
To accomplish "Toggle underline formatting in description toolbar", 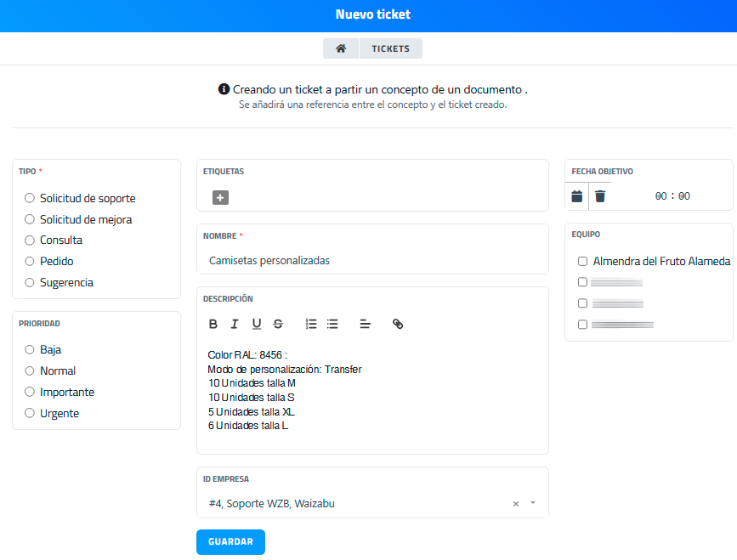I will pyautogui.click(x=256, y=324).
